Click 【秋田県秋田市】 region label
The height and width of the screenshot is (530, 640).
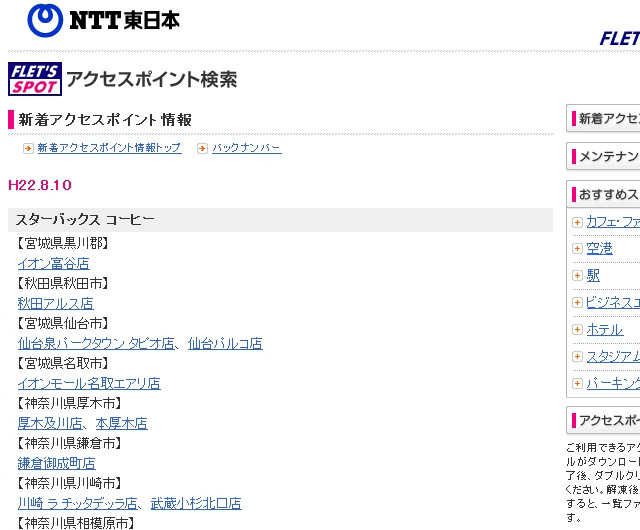click(62, 283)
